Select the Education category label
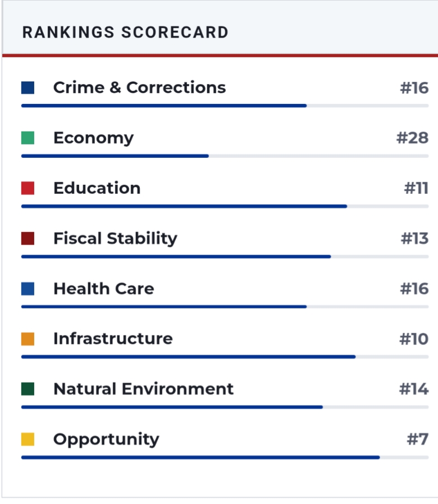Image resolution: width=438 pixels, height=504 pixels. coord(97,188)
